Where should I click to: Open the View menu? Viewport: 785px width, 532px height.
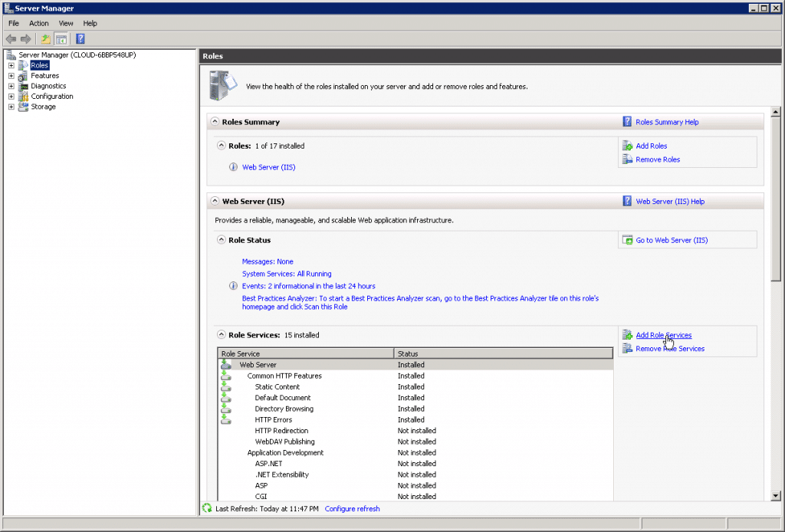(x=66, y=24)
